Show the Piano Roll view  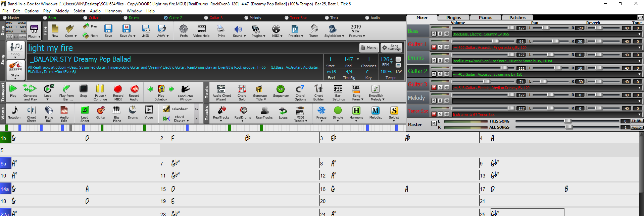49,114
